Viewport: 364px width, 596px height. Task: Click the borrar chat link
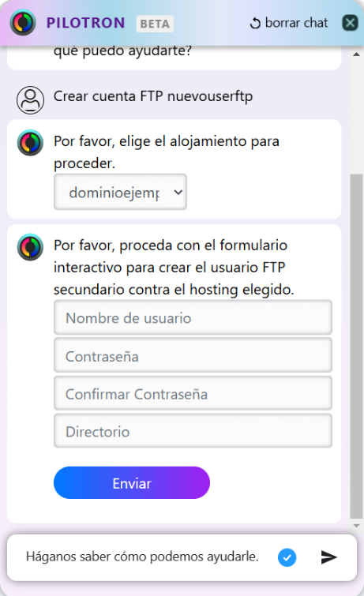296,23
